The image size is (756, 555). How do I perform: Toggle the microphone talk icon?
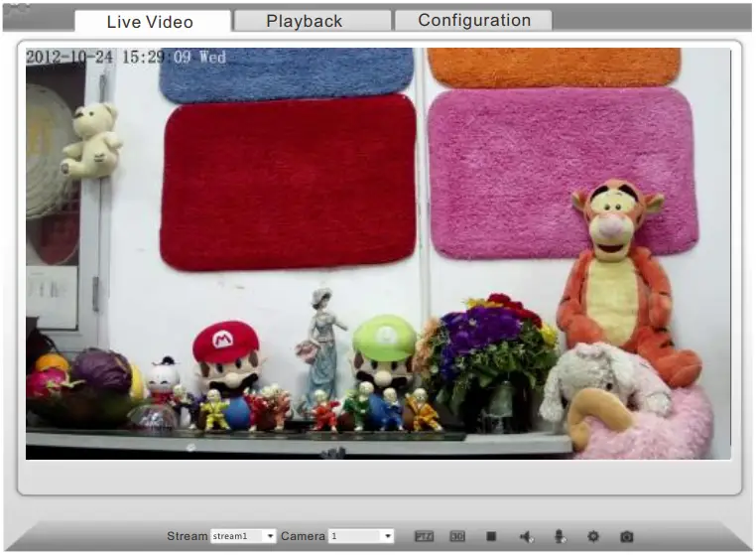(x=560, y=537)
